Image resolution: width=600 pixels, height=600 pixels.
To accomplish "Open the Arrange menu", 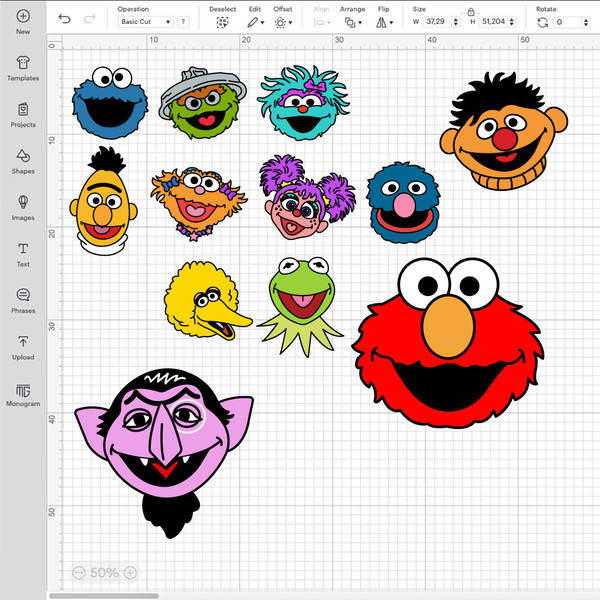I will pos(353,23).
